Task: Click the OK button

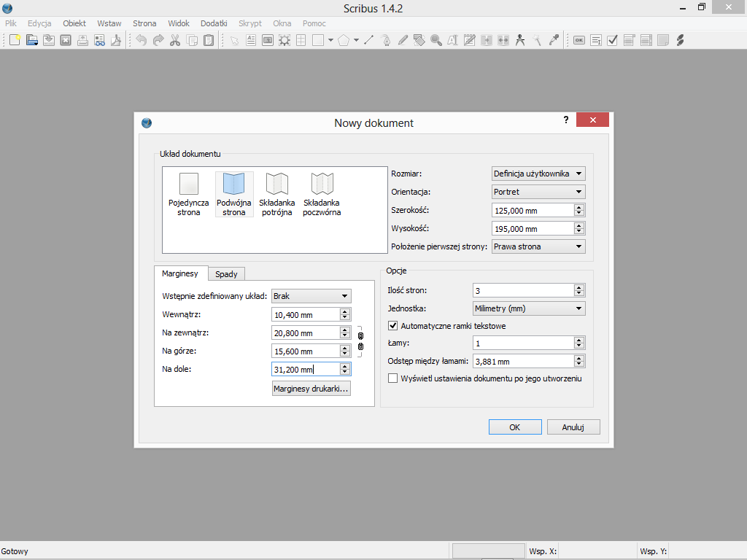Action: [514, 427]
